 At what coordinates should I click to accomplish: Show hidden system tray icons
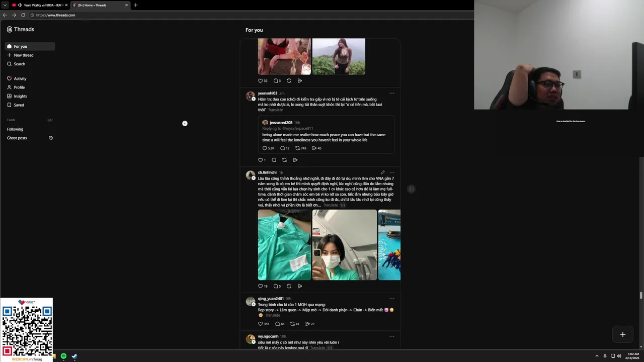[597, 356]
